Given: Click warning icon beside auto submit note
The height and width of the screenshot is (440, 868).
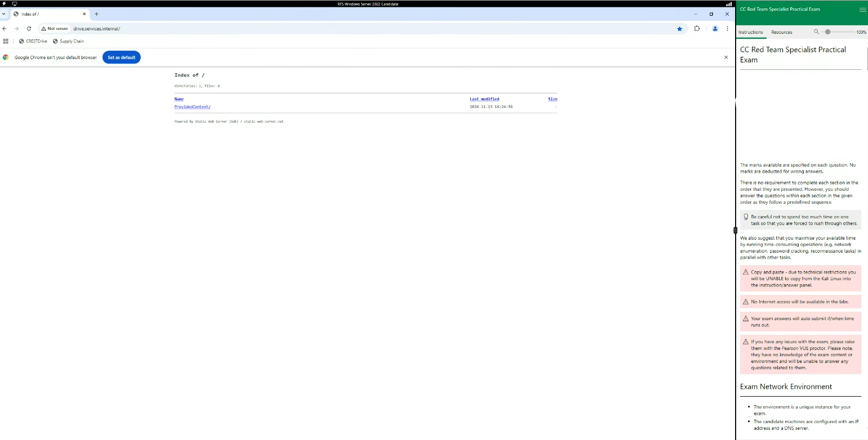Looking at the screenshot, I should point(746,318).
